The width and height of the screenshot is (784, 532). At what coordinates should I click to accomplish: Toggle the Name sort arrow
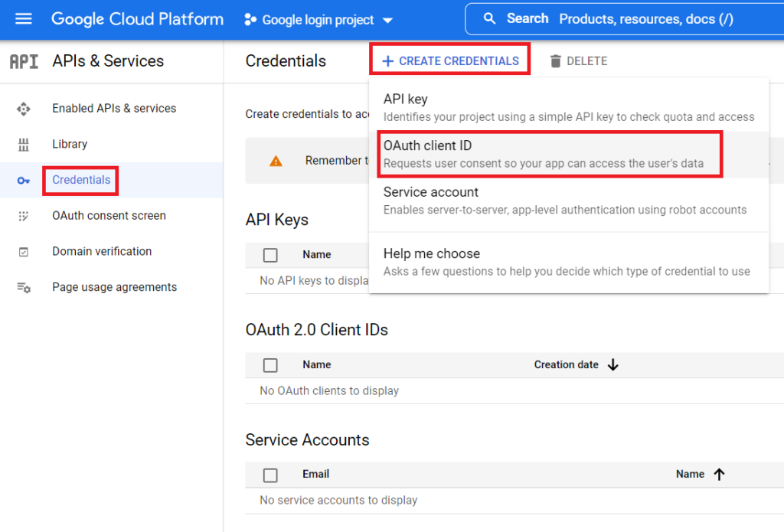(720, 474)
